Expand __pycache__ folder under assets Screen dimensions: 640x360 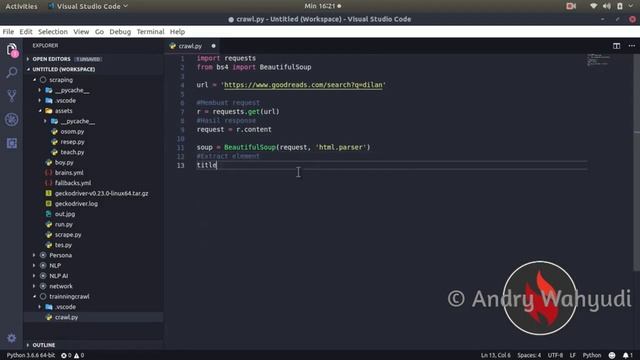pyautogui.click(x=78, y=121)
